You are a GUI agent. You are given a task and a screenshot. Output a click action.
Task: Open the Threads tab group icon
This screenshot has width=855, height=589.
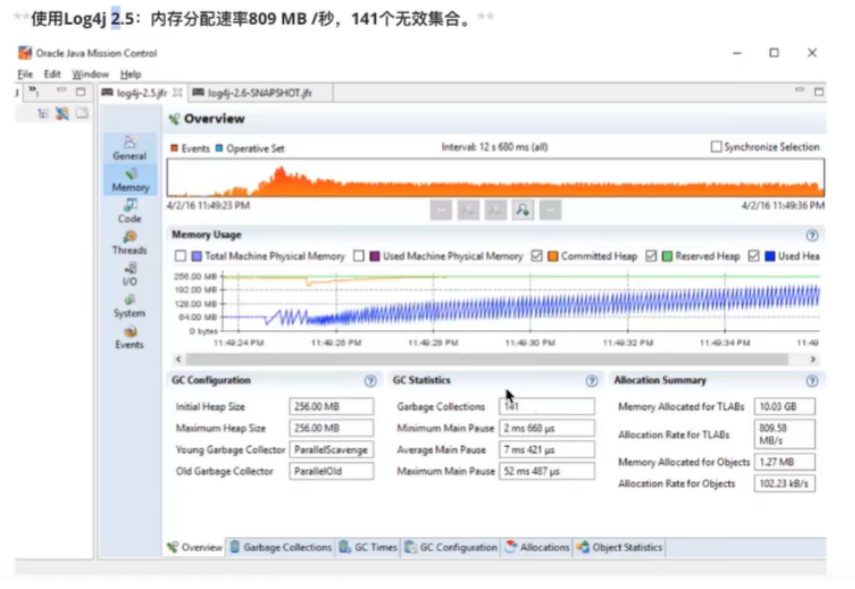pyautogui.click(x=130, y=243)
